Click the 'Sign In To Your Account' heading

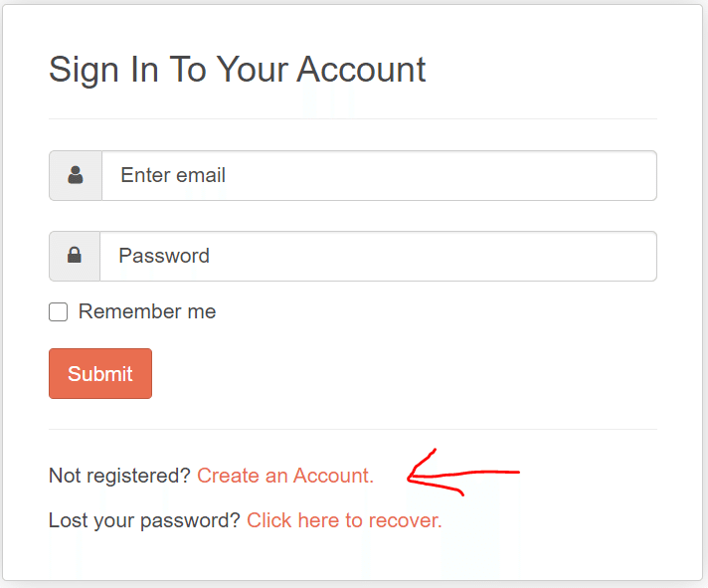pyautogui.click(x=237, y=70)
